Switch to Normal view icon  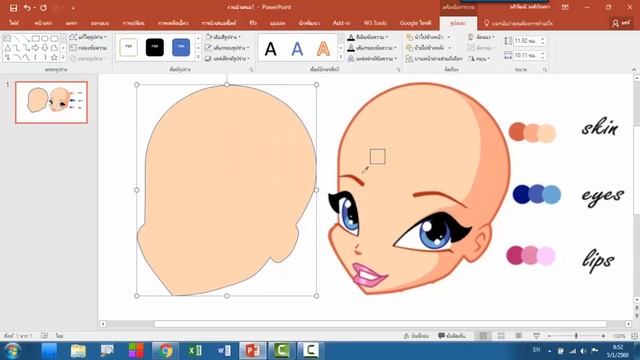coord(483,336)
